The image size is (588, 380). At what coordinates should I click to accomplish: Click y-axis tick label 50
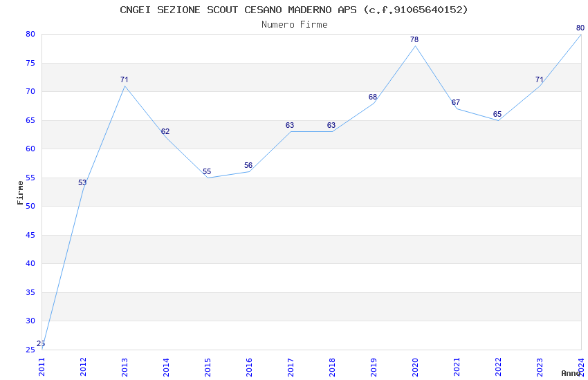pyautogui.click(x=30, y=206)
